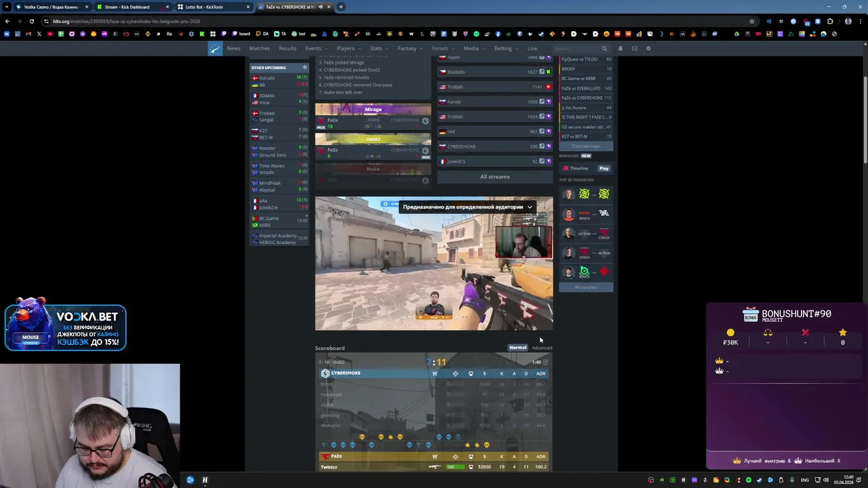The width and height of the screenshot is (868, 488).
Task: Click the Twistzz player row
Action: [x=434, y=467]
